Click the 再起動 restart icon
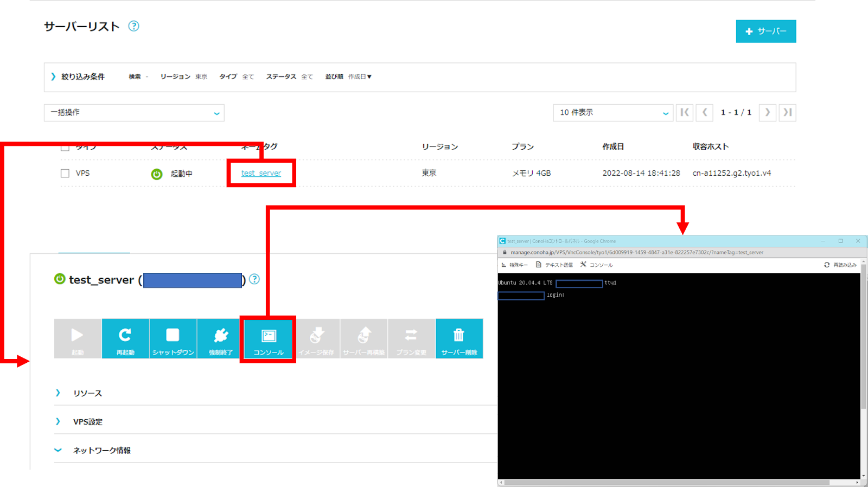The image size is (868, 487). 125,338
